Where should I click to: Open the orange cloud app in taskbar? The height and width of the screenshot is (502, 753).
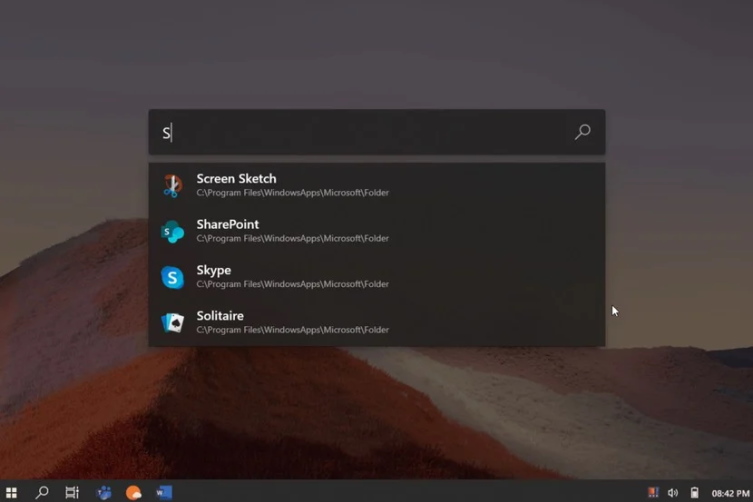tap(134, 492)
